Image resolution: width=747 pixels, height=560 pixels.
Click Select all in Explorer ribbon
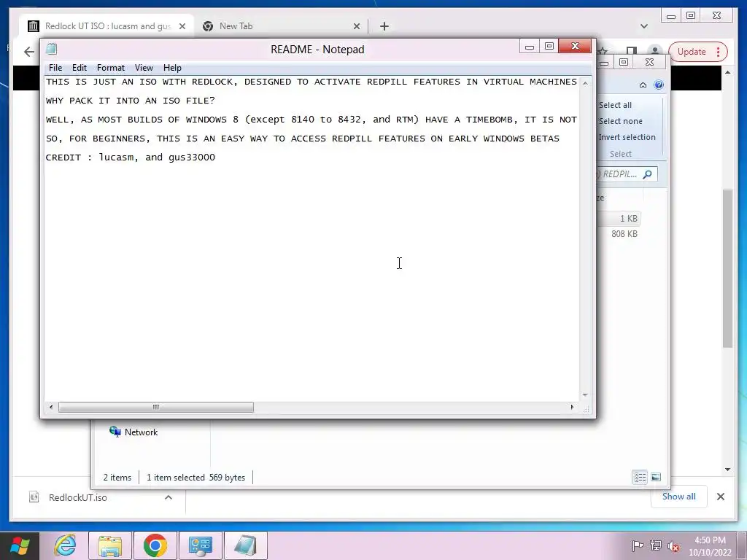(615, 105)
